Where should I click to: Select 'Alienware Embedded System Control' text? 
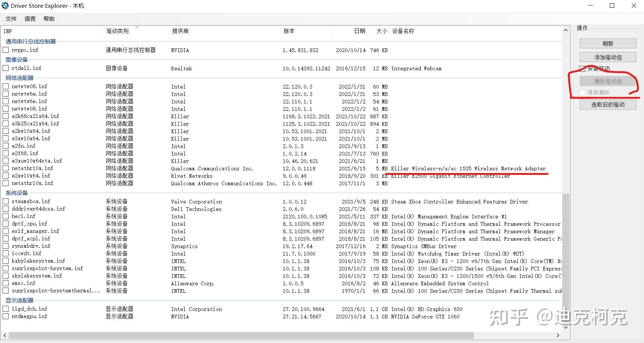pos(440,283)
